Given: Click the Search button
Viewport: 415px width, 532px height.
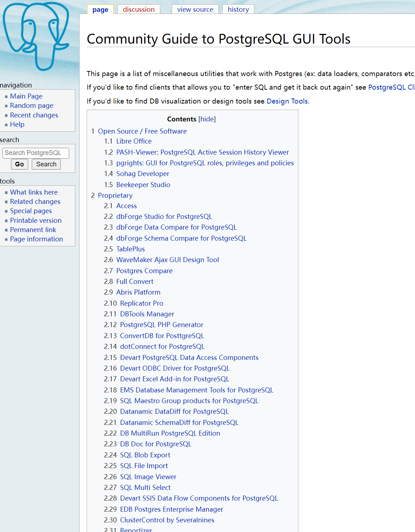Looking at the screenshot, I should coord(46,164).
